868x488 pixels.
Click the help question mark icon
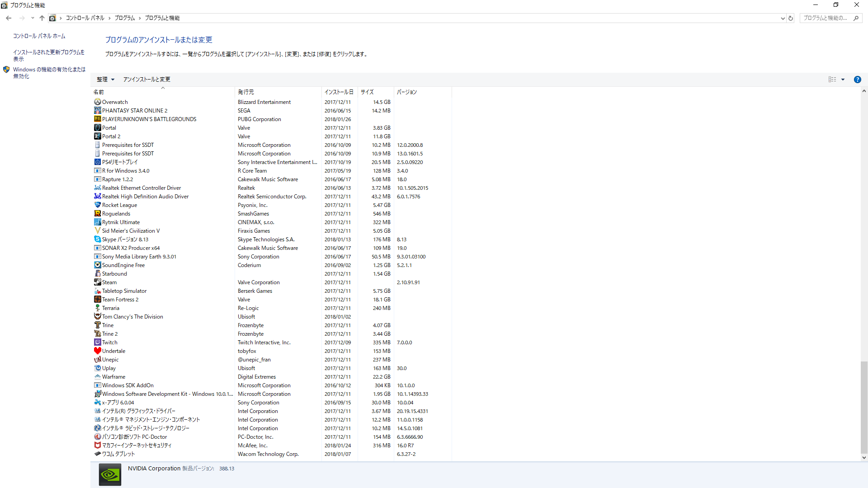857,80
